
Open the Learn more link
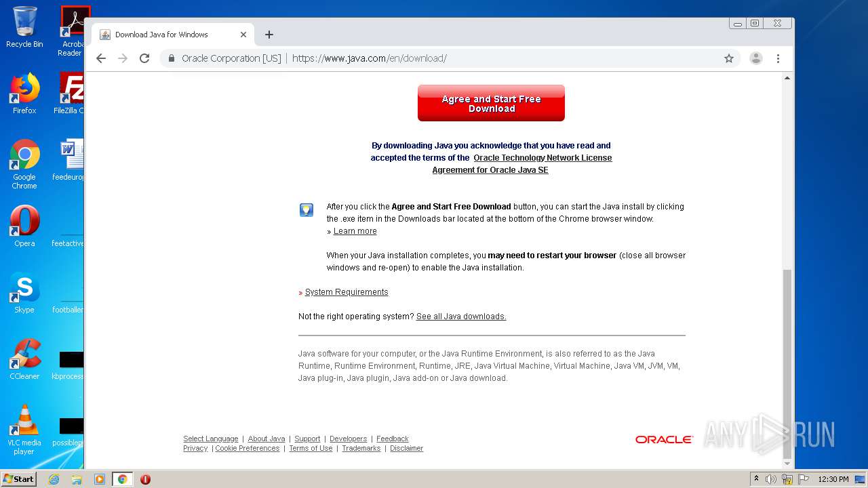355,231
